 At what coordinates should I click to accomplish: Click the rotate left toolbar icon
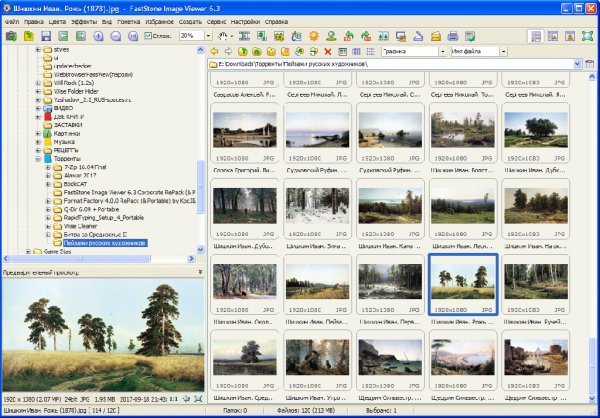pos(349,36)
